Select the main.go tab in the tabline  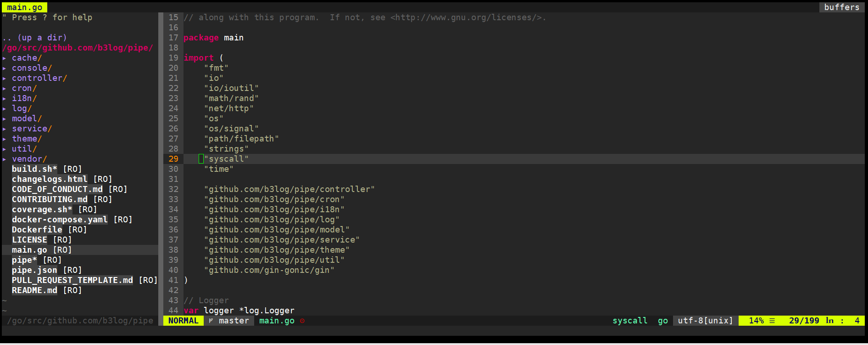pyautogui.click(x=25, y=7)
